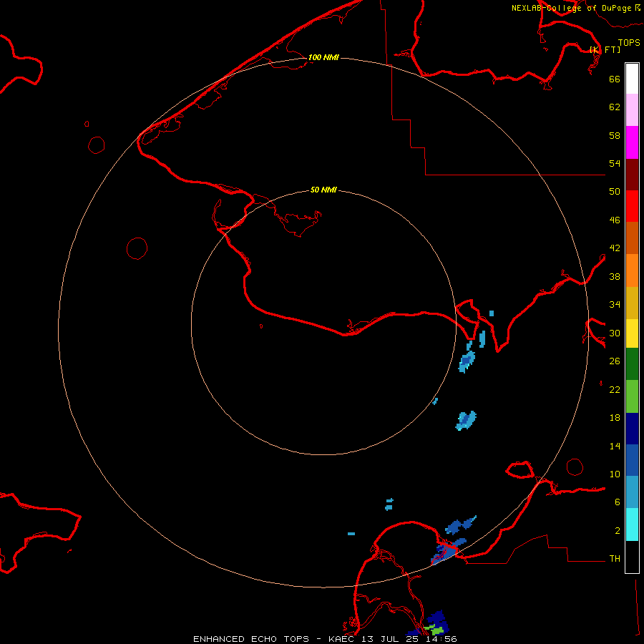Click the 30 value on the legend
This screenshot has width=644, height=644.
[x=615, y=333]
